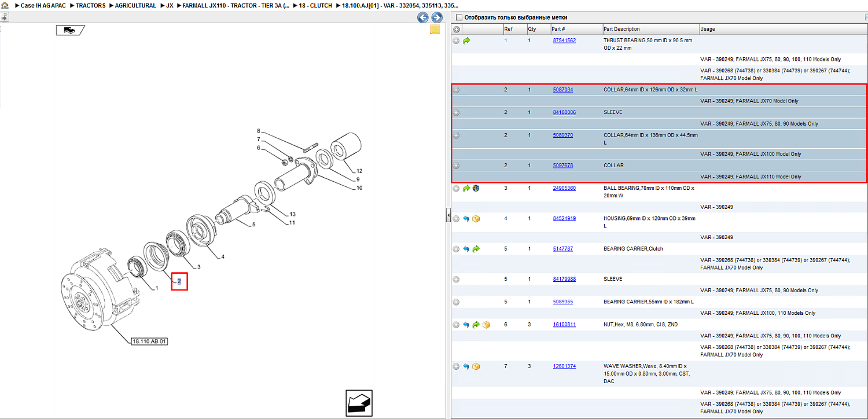The height and width of the screenshot is (419, 868).
Task: Select callout number 2 in the diagram
Action: point(179,281)
